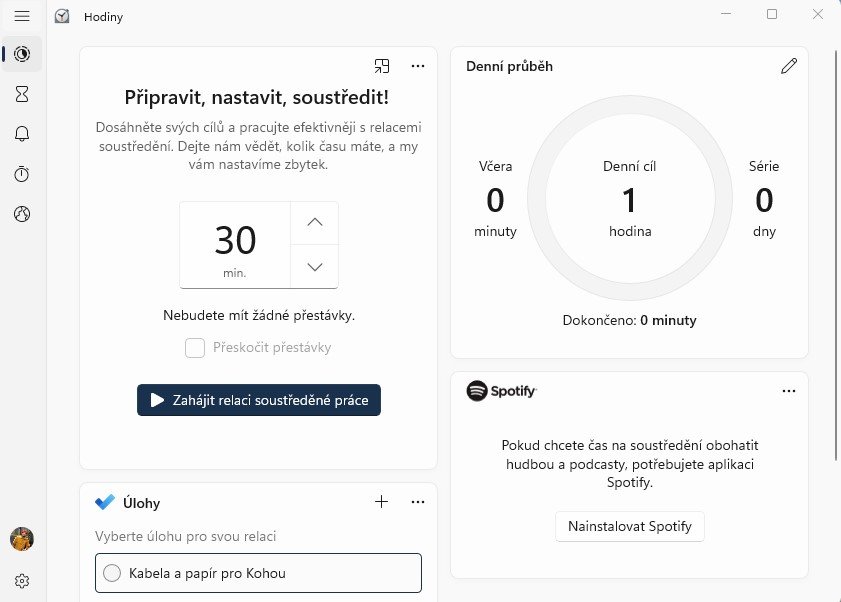Open focus session more options menu
841x602 pixels.
(x=418, y=66)
